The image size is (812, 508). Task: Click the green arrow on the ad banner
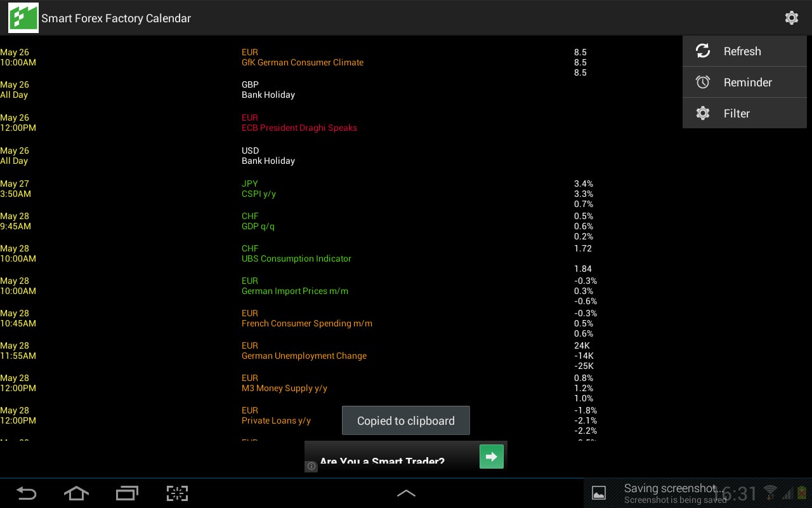492,457
